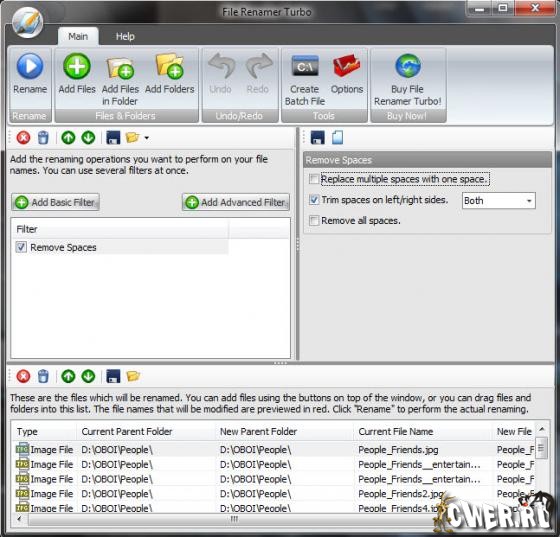Click the application orb menu button
560x537 pixels.
[x=28, y=22]
